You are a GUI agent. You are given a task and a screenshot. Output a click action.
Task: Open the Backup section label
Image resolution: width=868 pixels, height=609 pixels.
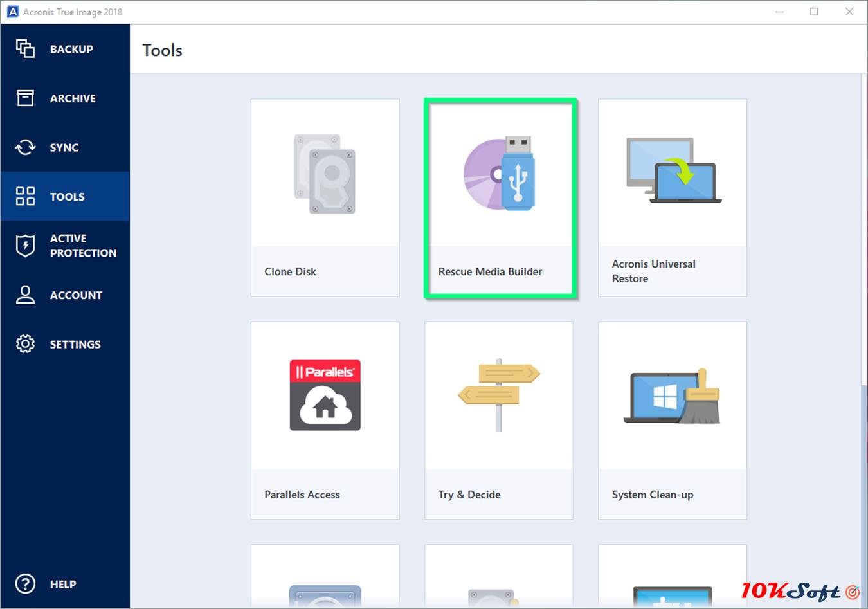[x=71, y=50]
